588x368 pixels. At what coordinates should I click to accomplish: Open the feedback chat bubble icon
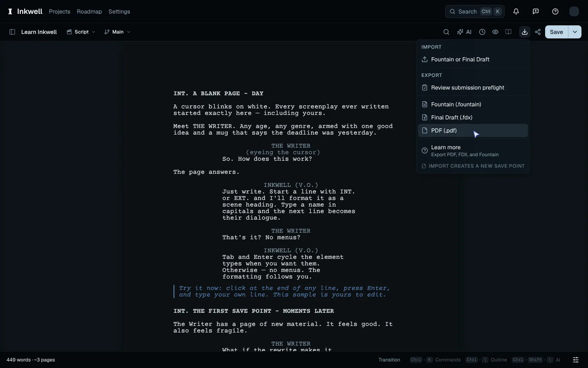tap(536, 11)
